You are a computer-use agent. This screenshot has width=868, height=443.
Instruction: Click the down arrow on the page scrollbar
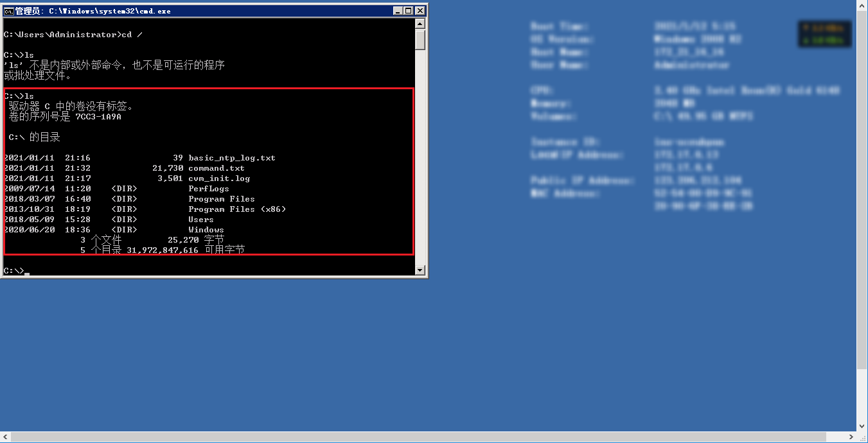tap(863, 426)
